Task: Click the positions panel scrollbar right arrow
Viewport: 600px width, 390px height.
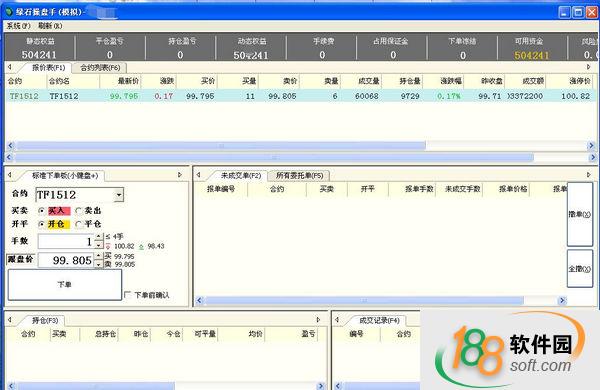Action: click(321, 386)
